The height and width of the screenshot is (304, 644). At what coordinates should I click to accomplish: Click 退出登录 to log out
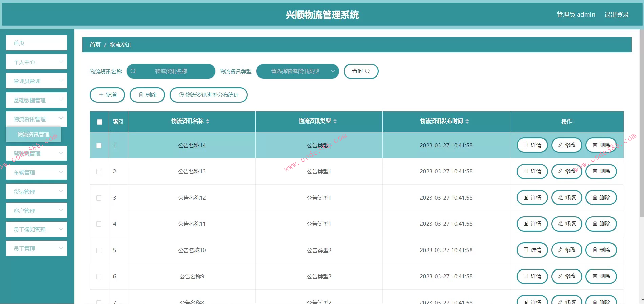[x=617, y=15]
